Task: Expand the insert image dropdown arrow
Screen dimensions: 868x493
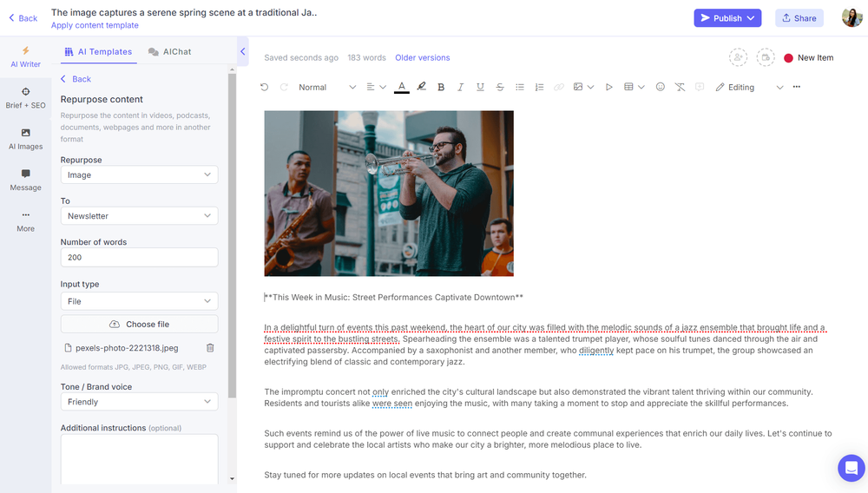Action: point(590,88)
